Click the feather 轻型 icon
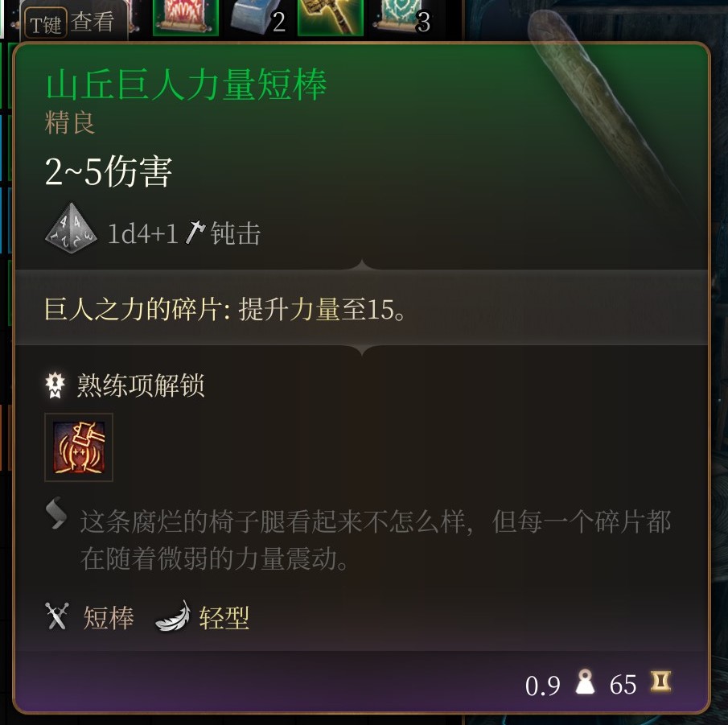 click(173, 616)
